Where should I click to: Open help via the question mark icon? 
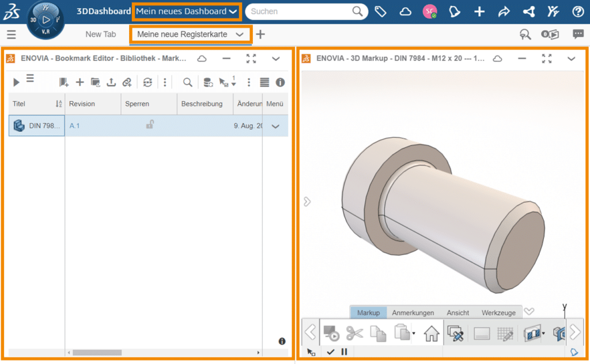578,11
